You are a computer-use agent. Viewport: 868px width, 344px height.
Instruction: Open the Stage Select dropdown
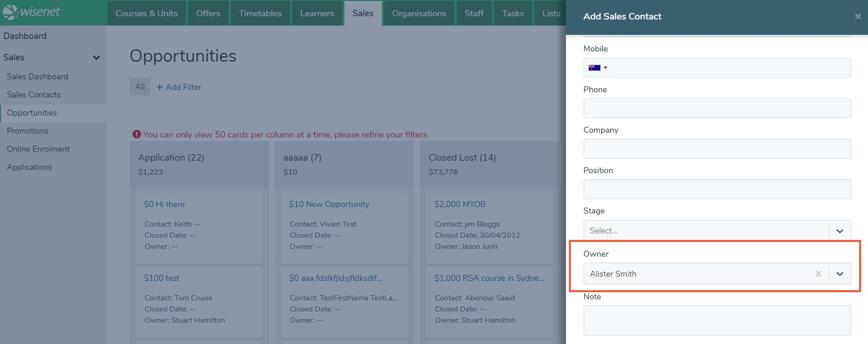coord(717,231)
